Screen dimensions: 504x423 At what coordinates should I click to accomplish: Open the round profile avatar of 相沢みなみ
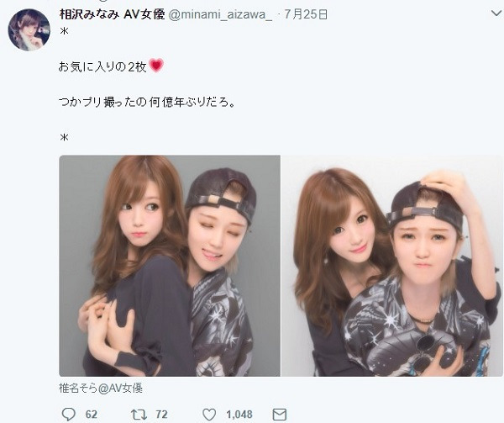point(29,30)
